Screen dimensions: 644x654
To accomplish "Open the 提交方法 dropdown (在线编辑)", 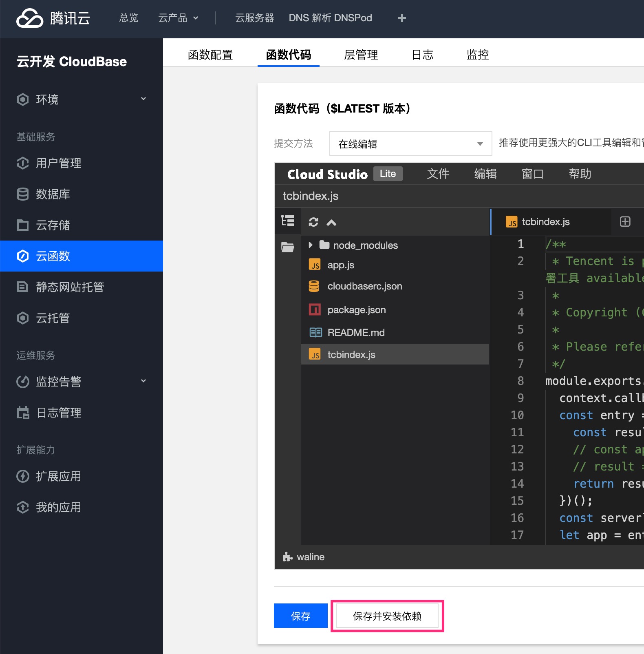I will pos(410,144).
